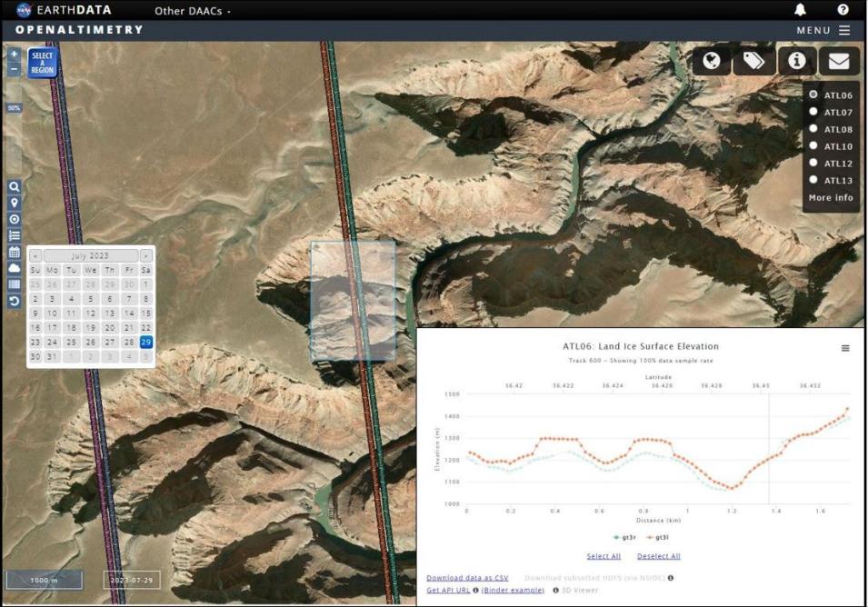Click the selected region box on map
868x607 pixels.
(x=354, y=301)
